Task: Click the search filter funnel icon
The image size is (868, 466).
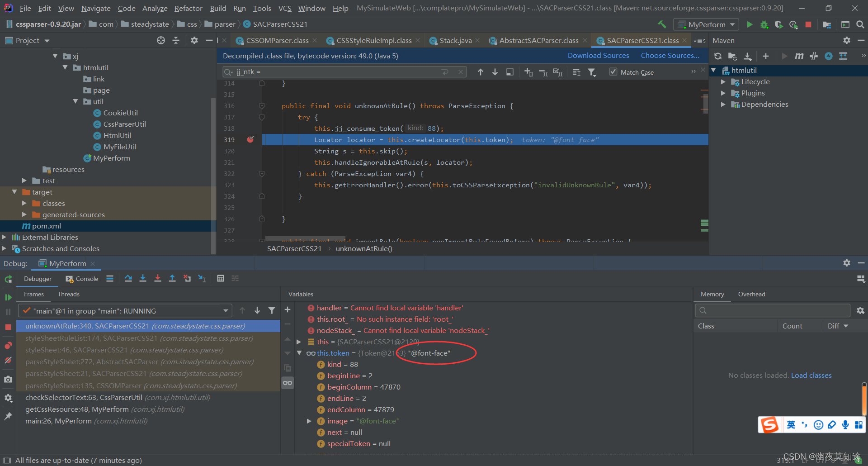Action: [591, 72]
